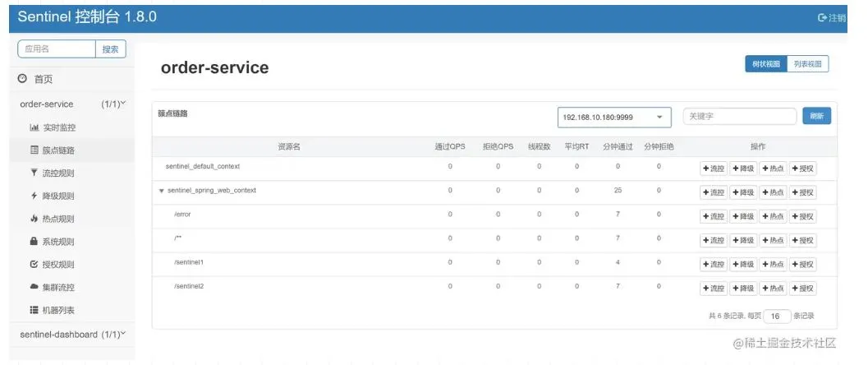Select 簇点链路 in the sidebar
Image resolution: width=868 pixels, height=365 pixels.
pyautogui.click(x=52, y=150)
